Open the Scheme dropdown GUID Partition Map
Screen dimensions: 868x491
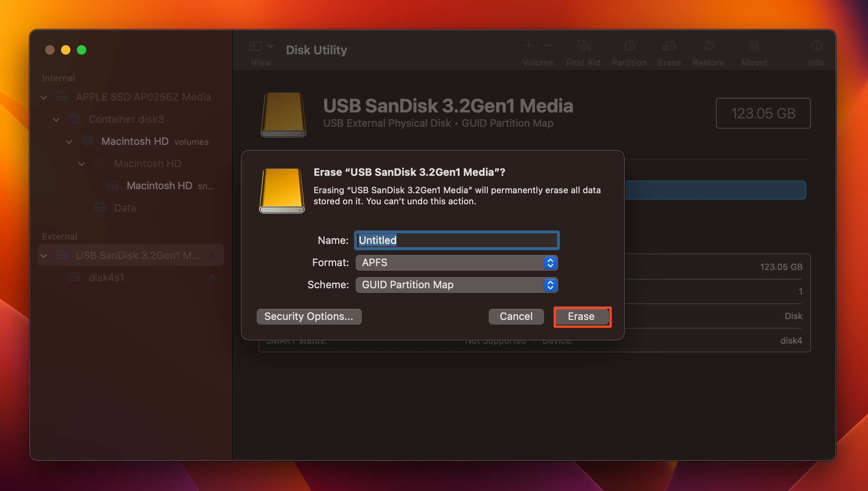pyautogui.click(x=457, y=285)
